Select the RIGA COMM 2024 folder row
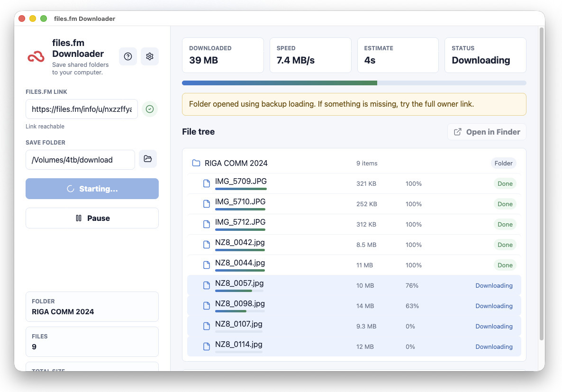Image resolution: width=562 pixels, height=392 pixels. click(354, 163)
